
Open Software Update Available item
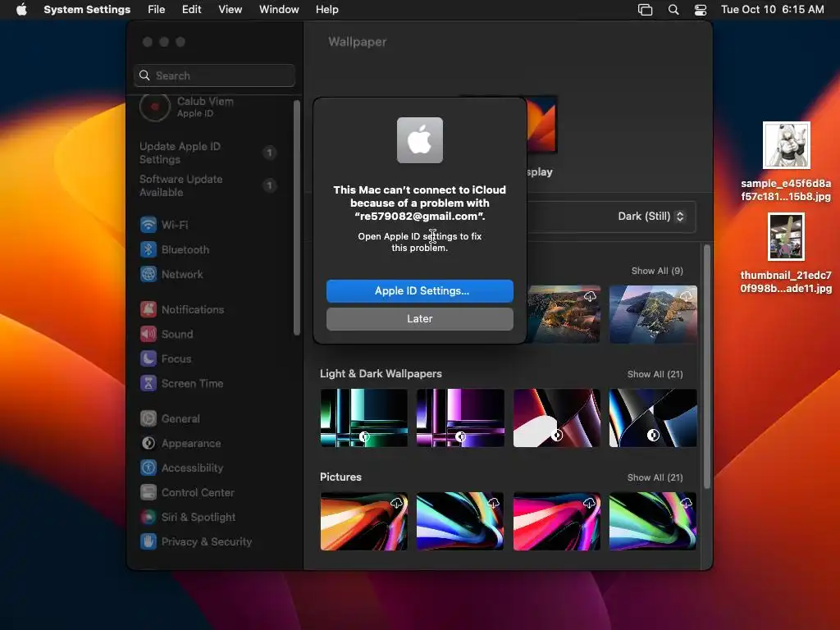pos(208,185)
